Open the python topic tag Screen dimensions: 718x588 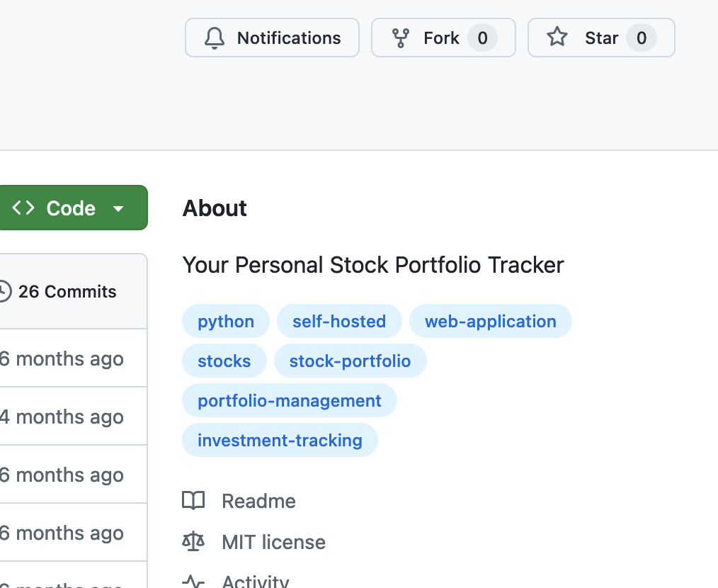tap(226, 321)
